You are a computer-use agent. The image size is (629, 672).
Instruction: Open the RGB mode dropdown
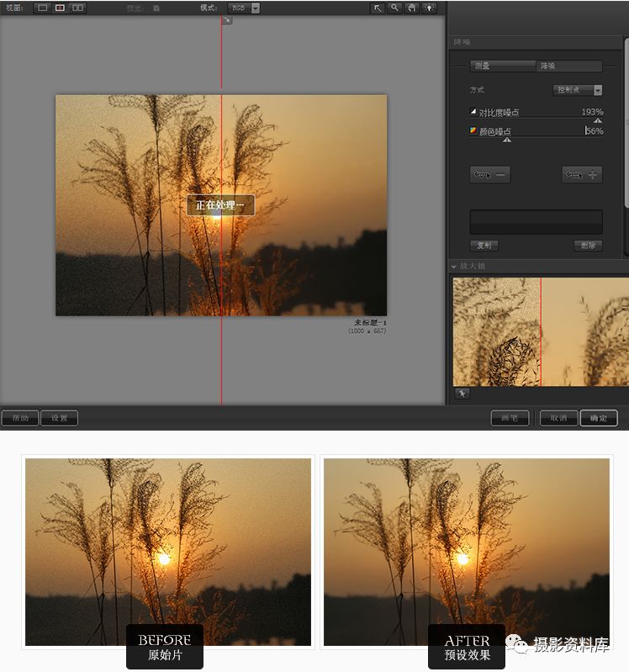[x=244, y=8]
